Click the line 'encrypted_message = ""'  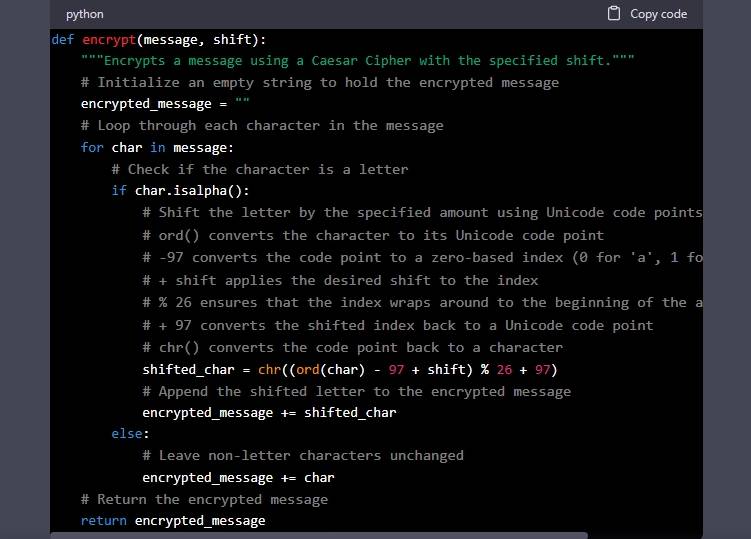(x=165, y=104)
